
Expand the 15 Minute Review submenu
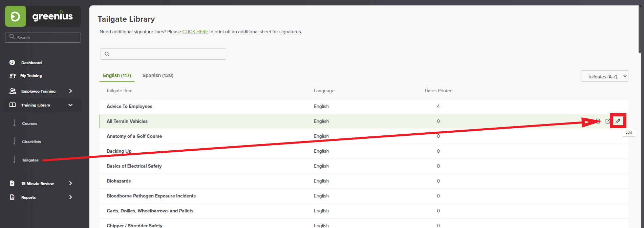click(70, 183)
